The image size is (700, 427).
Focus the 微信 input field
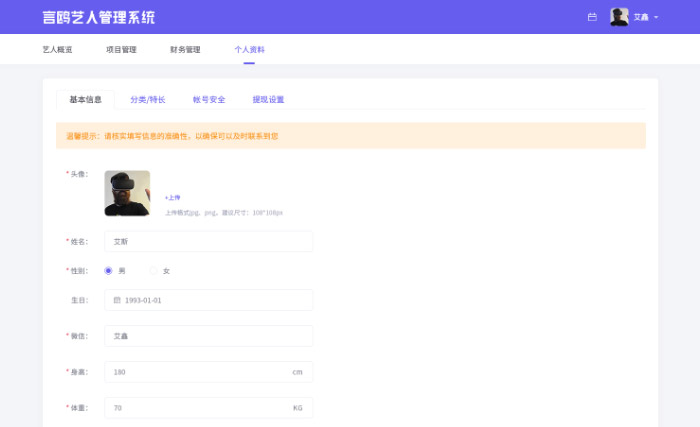pos(208,336)
